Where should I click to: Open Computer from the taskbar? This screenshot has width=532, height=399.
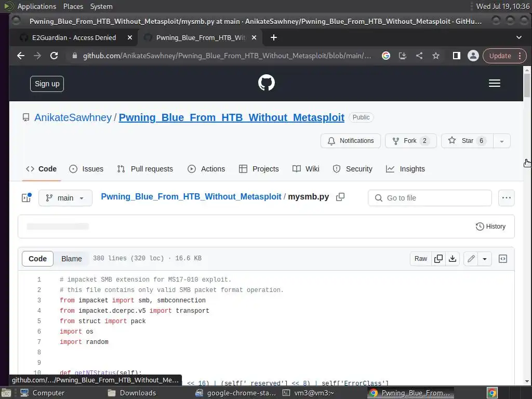(x=42, y=393)
